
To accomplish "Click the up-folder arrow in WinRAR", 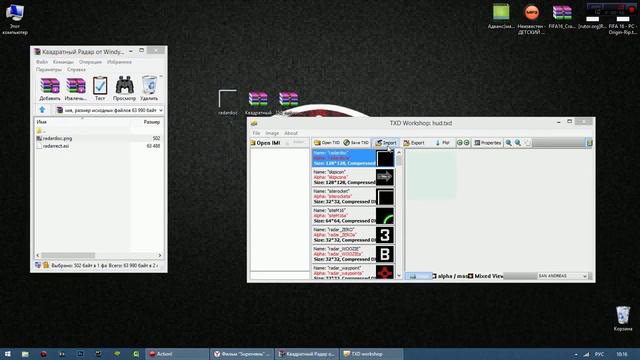I will click(42, 110).
